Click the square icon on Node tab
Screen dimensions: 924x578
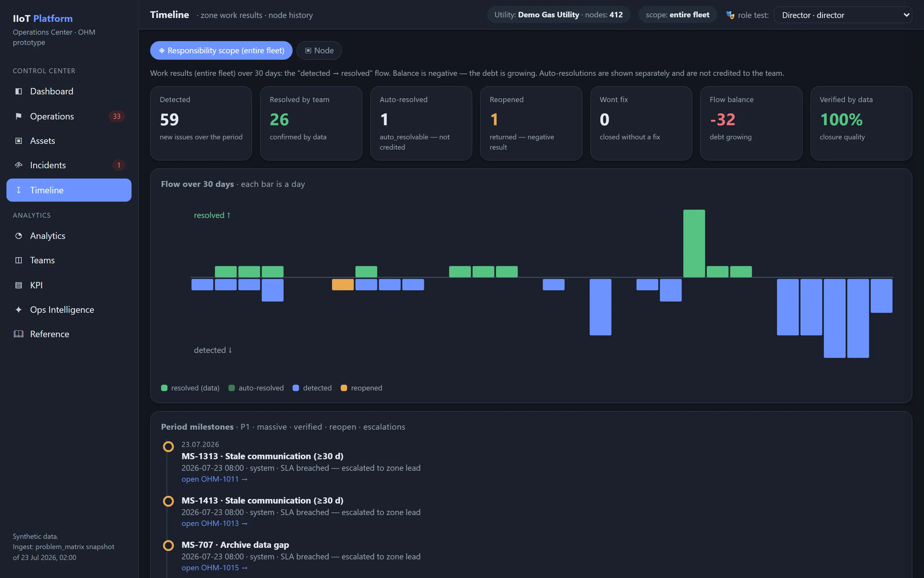[308, 50]
